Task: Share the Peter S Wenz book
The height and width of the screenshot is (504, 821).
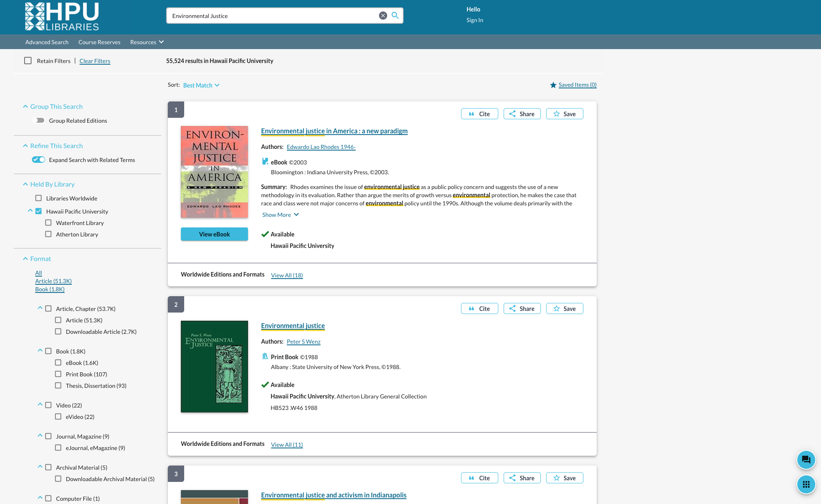Action: [x=522, y=309]
